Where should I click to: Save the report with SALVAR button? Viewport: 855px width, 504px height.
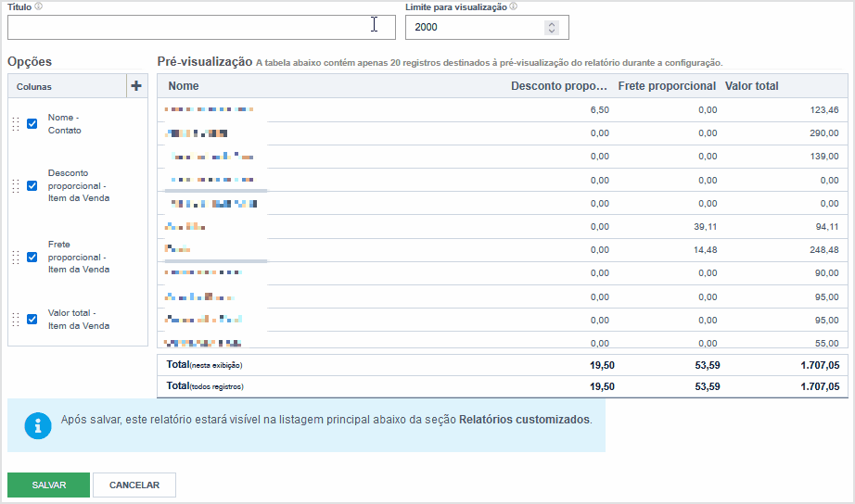[48, 485]
